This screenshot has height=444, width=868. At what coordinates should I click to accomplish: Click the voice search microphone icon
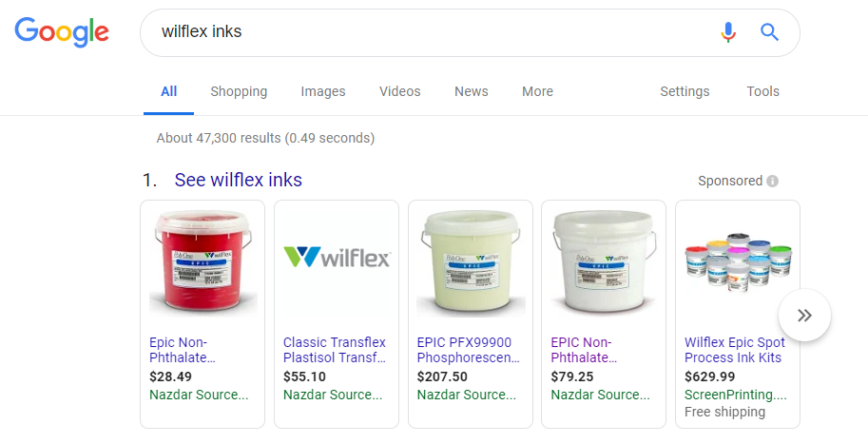point(728,32)
